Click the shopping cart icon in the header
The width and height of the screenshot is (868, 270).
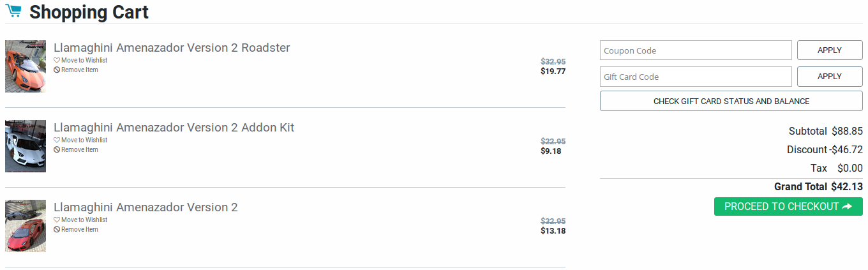[13, 11]
